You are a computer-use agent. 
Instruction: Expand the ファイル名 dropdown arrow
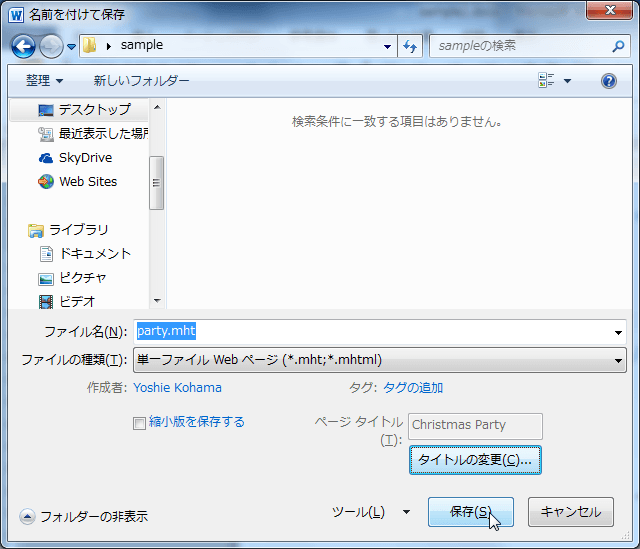pos(618,333)
